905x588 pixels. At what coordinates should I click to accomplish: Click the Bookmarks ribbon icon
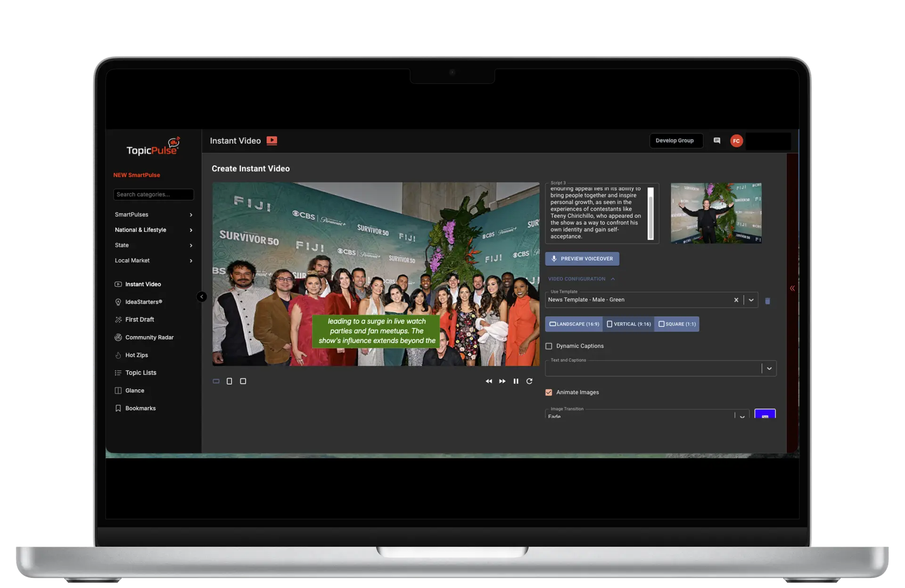click(x=118, y=408)
